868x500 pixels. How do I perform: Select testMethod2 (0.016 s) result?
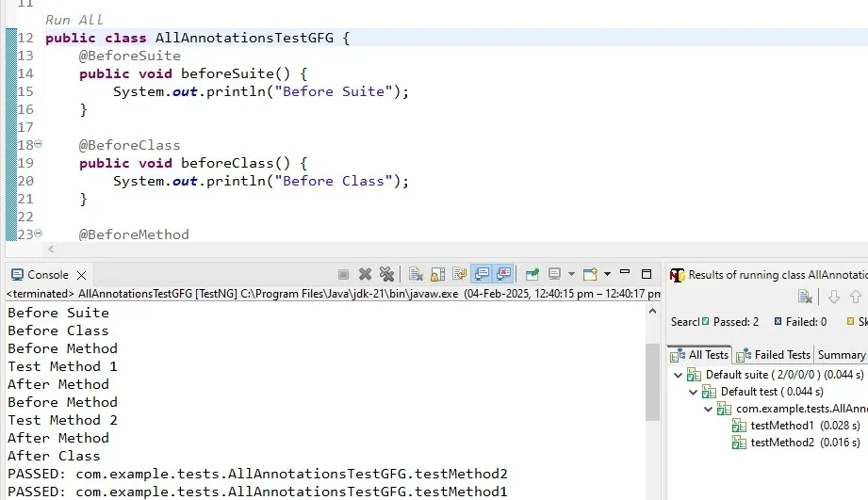tap(796, 443)
